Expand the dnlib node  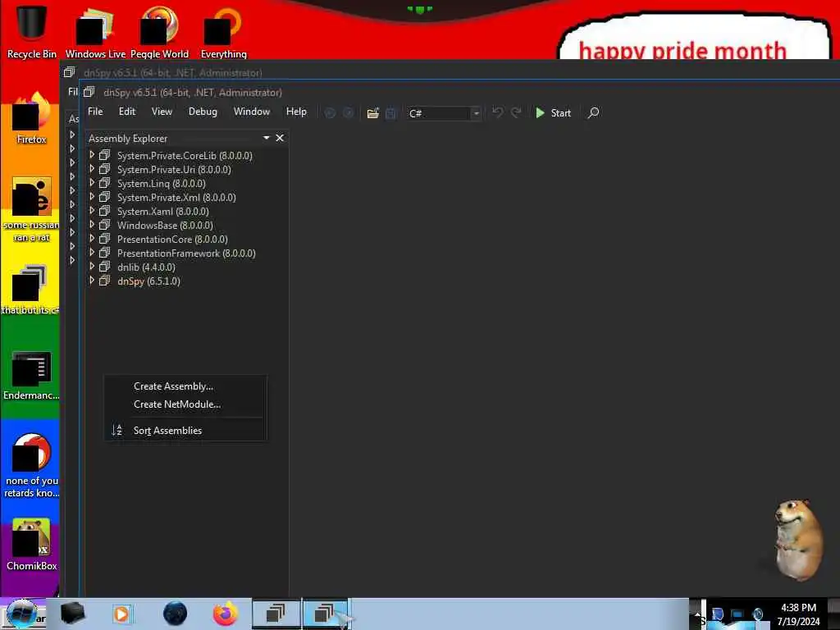(92, 267)
